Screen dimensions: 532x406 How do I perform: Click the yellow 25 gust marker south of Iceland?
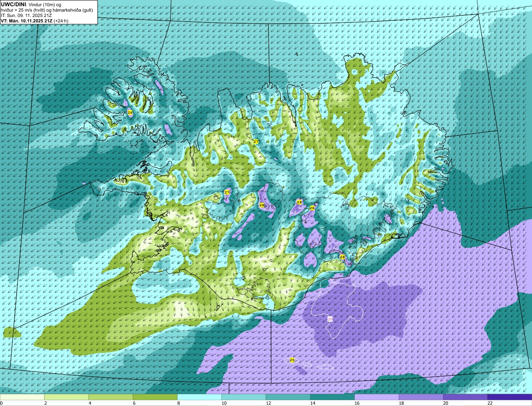click(292, 360)
